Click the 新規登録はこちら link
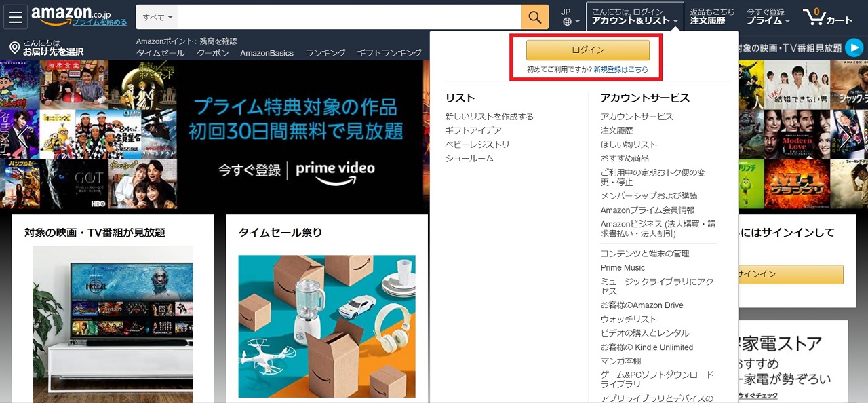 tap(620, 70)
